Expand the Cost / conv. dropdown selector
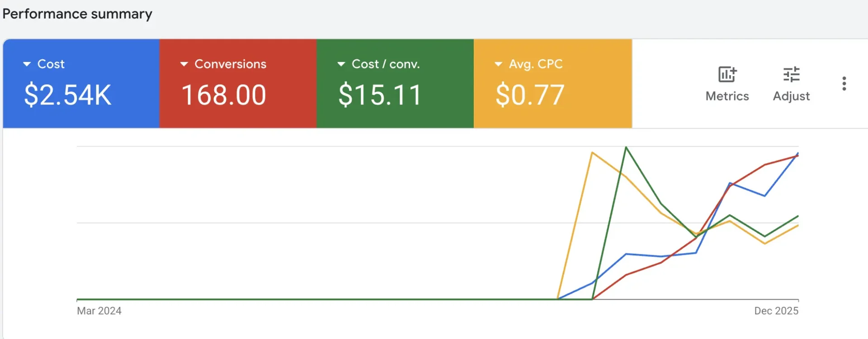This screenshot has width=868, height=339. tap(340, 64)
